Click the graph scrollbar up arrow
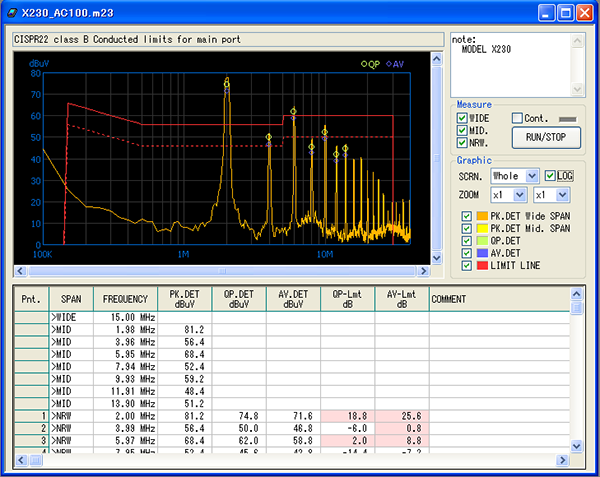The width and height of the screenshot is (600, 477). pyautogui.click(x=435, y=59)
